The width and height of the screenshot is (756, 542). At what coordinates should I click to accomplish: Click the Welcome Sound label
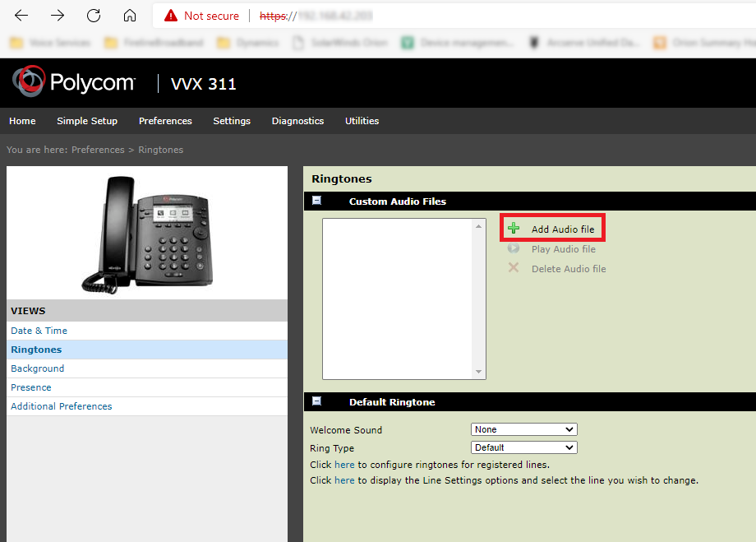[346, 430]
